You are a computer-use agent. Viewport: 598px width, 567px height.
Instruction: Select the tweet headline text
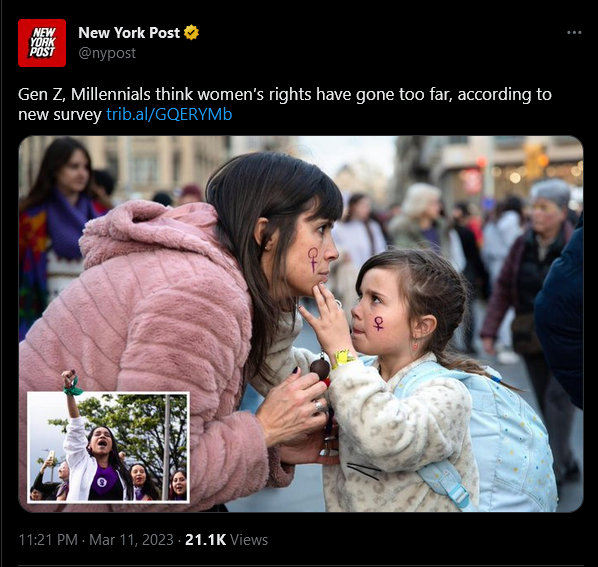point(285,104)
